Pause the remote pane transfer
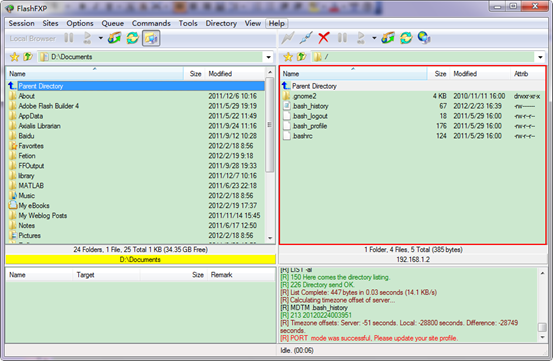The height and width of the screenshot is (361, 553). coord(342,38)
